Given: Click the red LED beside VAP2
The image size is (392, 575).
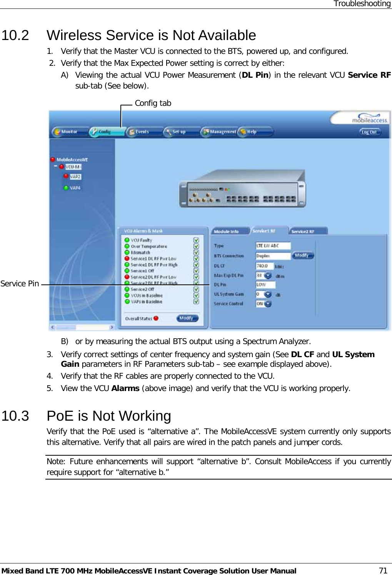Looking at the screenshot, I should [66, 176].
